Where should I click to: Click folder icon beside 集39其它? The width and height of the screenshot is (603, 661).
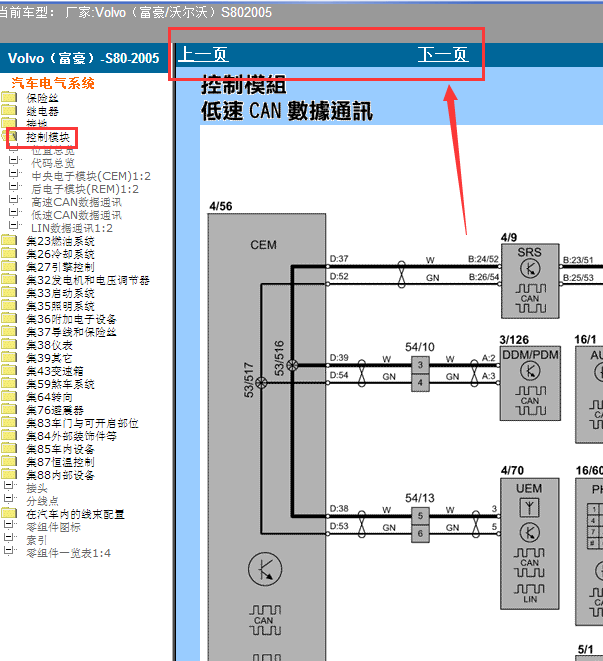click(9, 358)
